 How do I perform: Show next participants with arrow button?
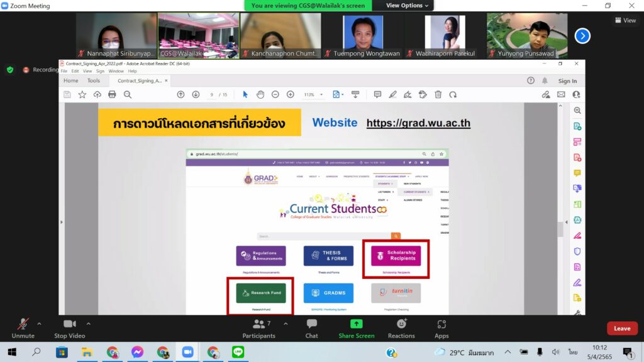pos(582,36)
